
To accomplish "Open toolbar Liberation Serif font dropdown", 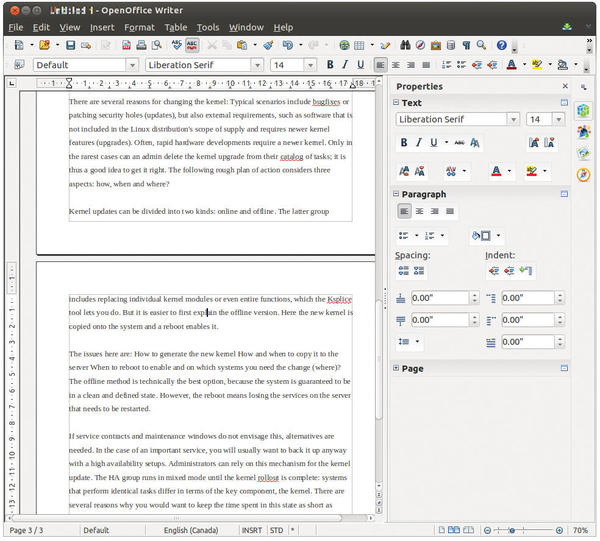I will [x=257, y=65].
